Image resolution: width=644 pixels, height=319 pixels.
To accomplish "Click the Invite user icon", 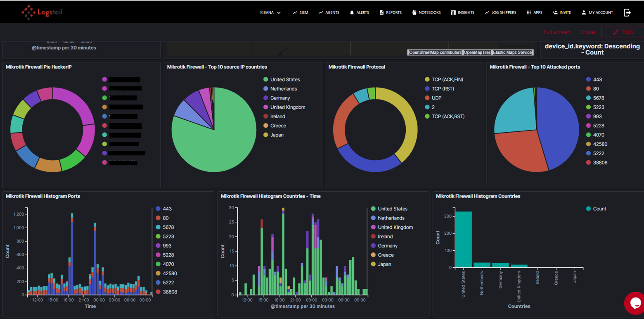I will coord(555,13).
